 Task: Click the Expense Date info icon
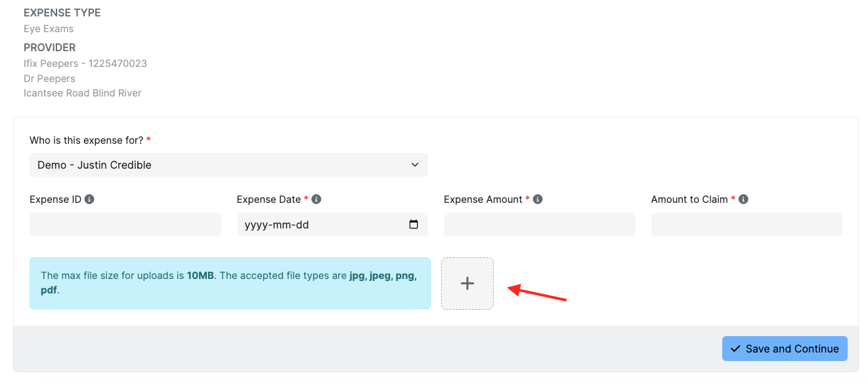316,199
